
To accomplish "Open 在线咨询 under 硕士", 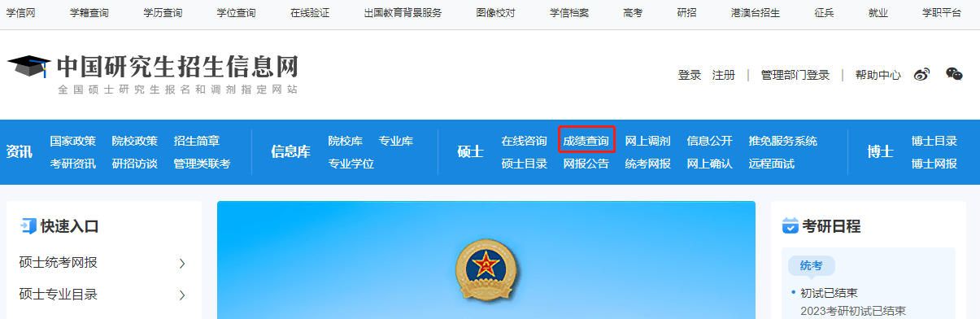I will pos(525,141).
